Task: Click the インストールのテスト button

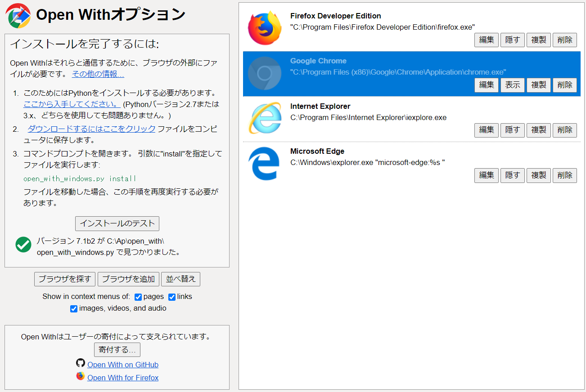Action: point(117,223)
